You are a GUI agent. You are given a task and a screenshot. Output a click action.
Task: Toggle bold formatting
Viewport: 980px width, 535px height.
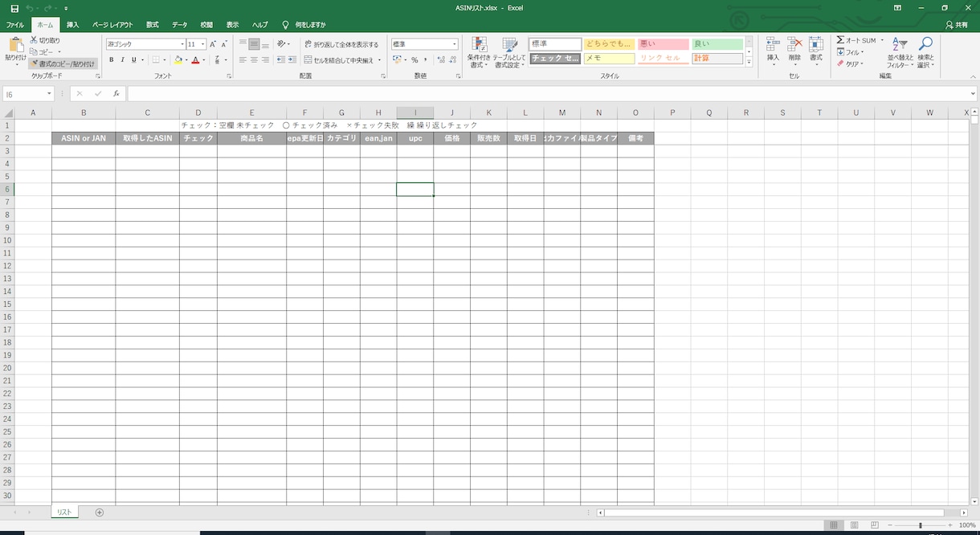click(x=112, y=59)
